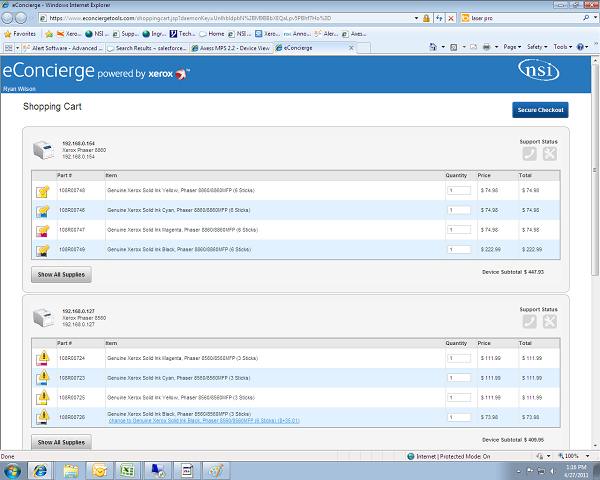The height and width of the screenshot is (480, 600).
Task: Switch to Axess MPS 2.2 Device View tab
Action: (x=231, y=48)
